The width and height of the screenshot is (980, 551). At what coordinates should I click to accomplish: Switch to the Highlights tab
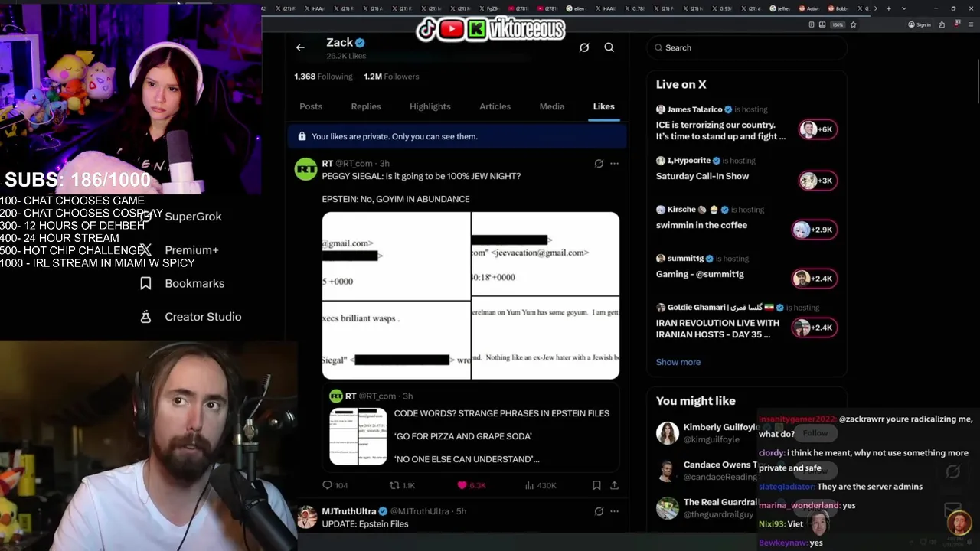pyautogui.click(x=430, y=106)
